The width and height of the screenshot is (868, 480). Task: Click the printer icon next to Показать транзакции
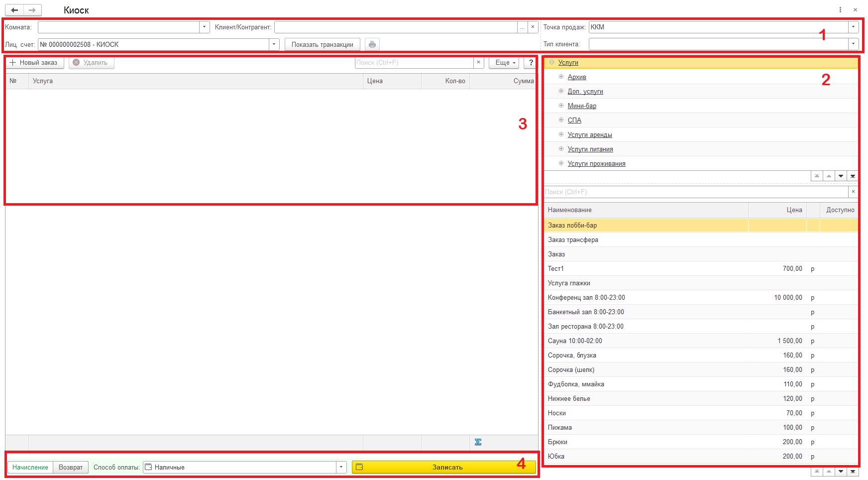pyautogui.click(x=372, y=44)
